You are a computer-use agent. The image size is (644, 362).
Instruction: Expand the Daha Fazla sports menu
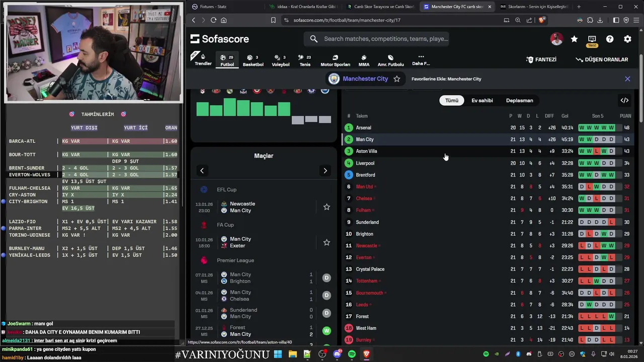point(421,60)
